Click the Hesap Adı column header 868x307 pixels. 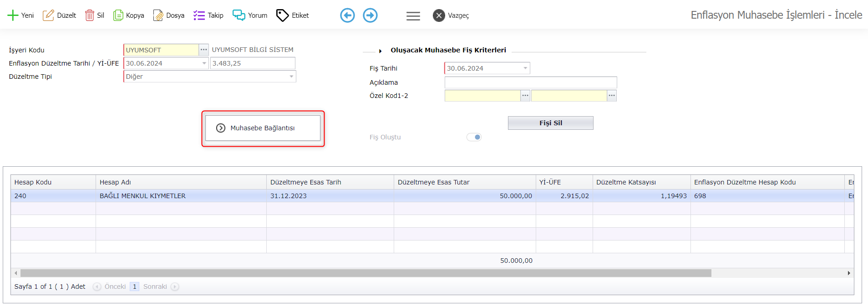tap(181, 182)
